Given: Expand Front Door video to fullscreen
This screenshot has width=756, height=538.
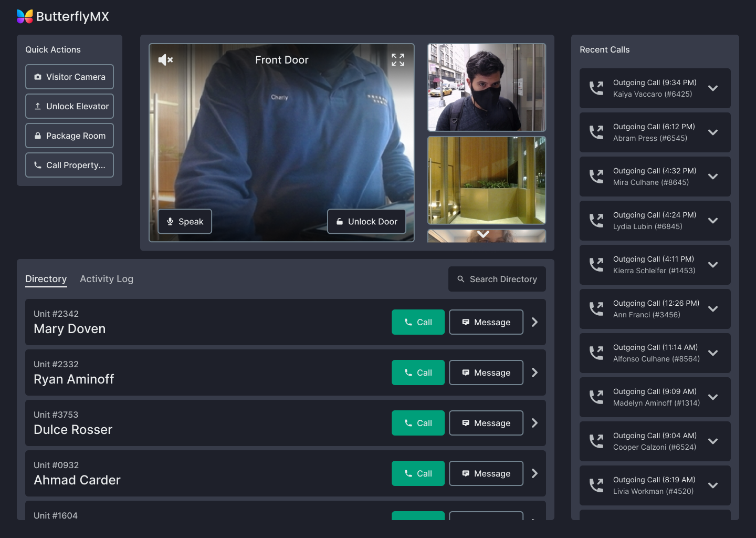Looking at the screenshot, I should pyautogui.click(x=397, y=60).
